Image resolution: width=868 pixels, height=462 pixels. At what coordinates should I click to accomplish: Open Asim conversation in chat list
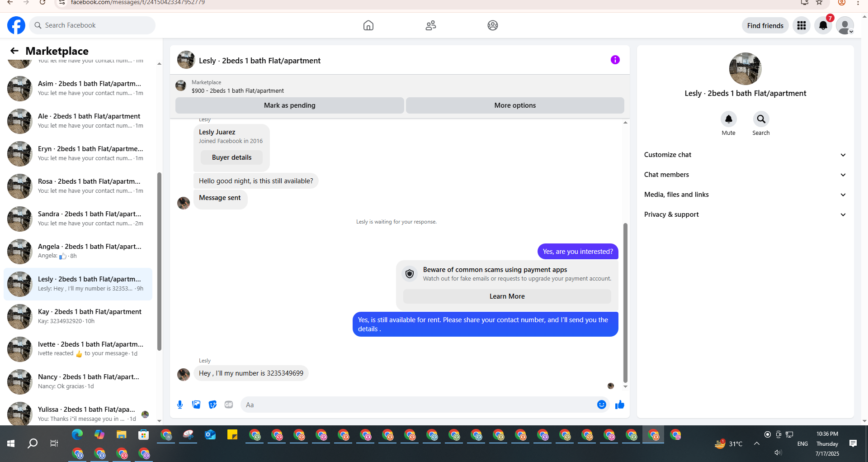pos(78,88)
